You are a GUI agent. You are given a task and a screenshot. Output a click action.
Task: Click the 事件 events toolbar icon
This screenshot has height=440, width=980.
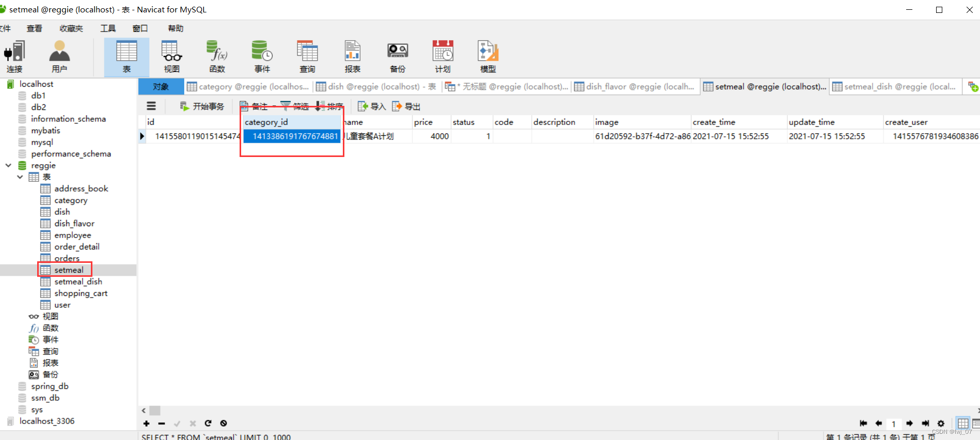(x=262, y=56)
